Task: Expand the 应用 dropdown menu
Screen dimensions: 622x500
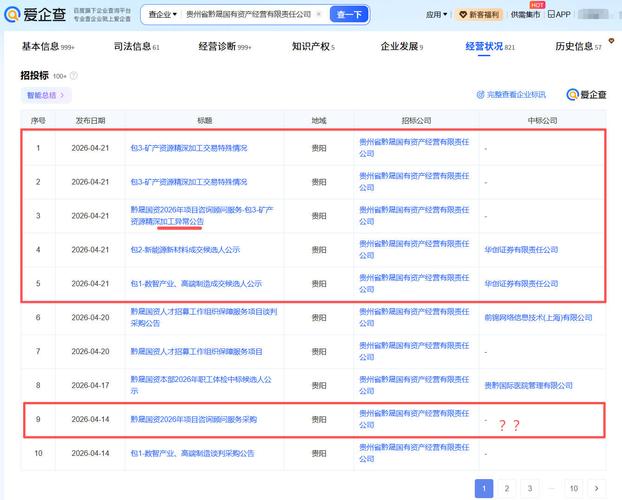Action: pos(436,15)
